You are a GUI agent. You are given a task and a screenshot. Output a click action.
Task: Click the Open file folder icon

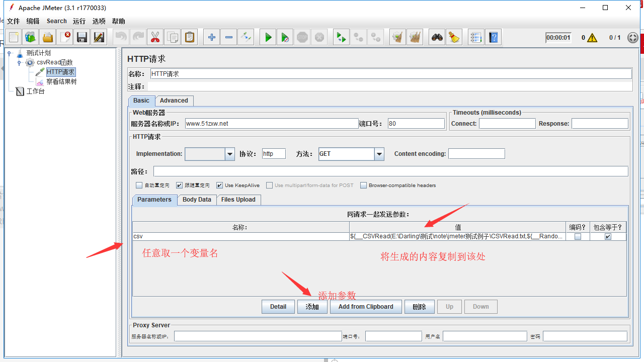pos(48,37)
